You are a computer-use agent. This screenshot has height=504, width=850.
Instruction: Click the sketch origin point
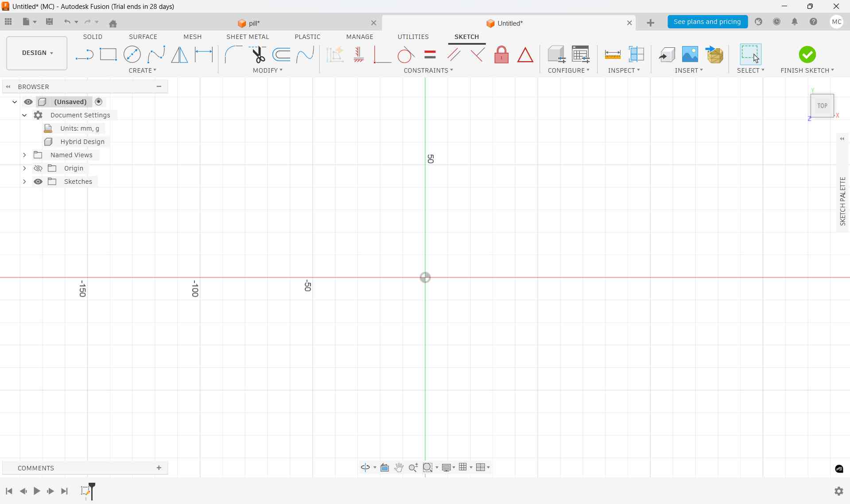pyautogui.click(x=425, y=278)
